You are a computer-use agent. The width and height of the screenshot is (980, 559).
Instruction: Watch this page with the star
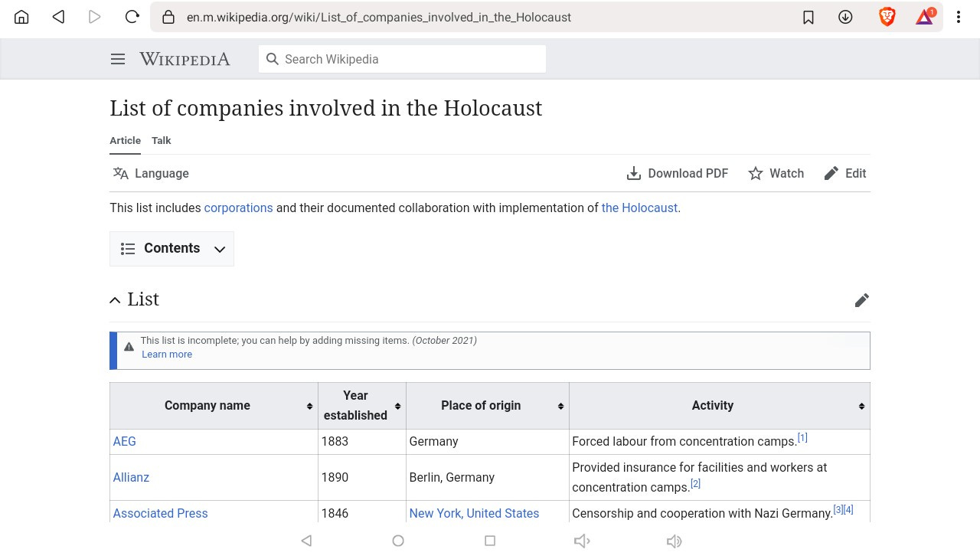pyautogui.click(x=776, y=173)
